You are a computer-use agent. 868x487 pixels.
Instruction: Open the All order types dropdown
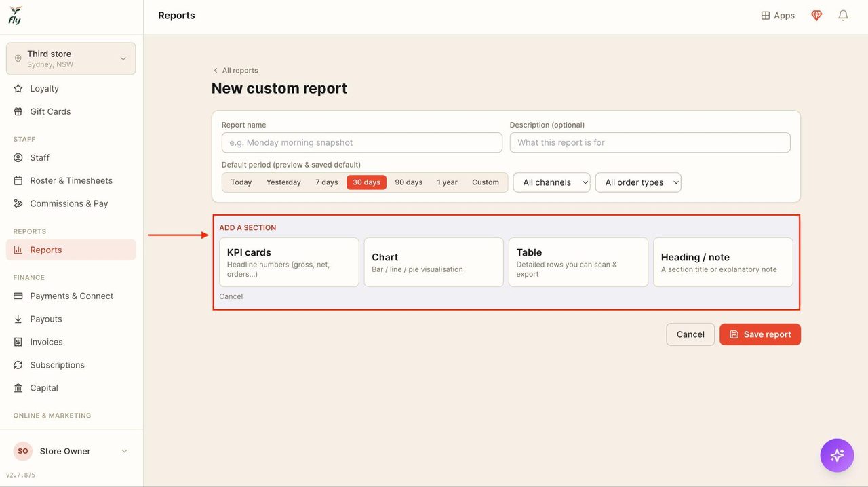[x=638, y=182]
